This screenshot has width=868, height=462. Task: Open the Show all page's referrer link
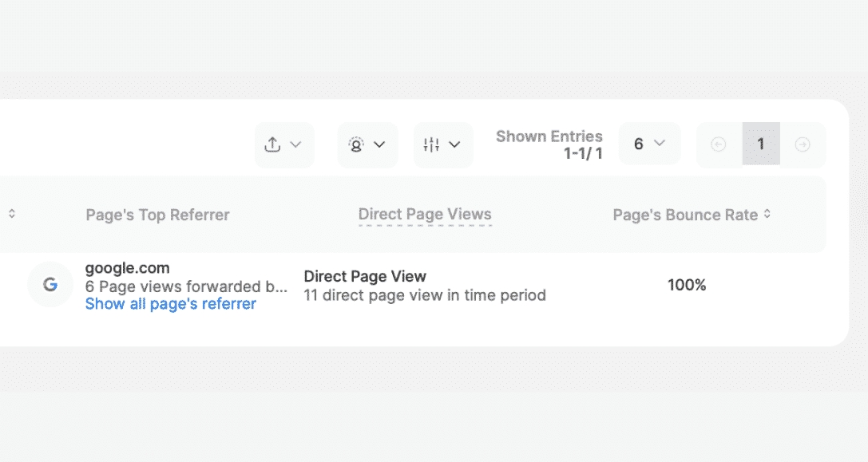(171, 304)
